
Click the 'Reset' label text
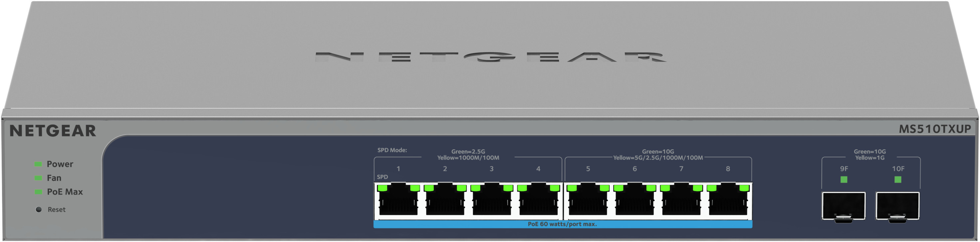click(56, 210)
